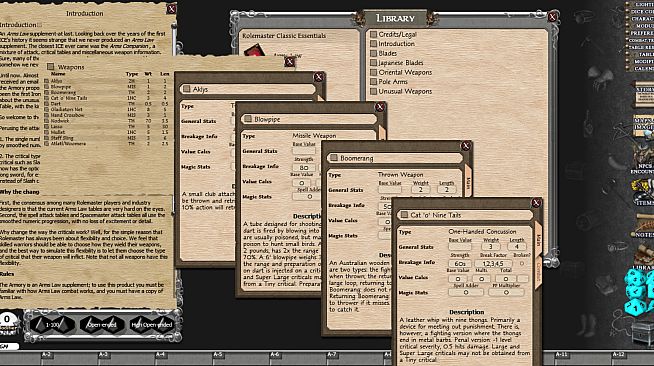The width and height of the screenshot is (654, 366).
Task: Edit Weight field on Cat 'o' Nine Tails
Action: [490, 246]
